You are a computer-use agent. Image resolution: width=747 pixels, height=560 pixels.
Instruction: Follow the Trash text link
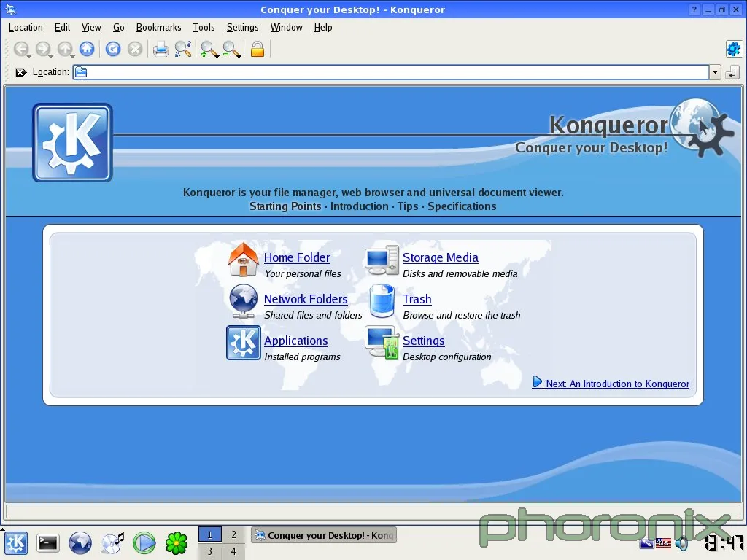417,299
